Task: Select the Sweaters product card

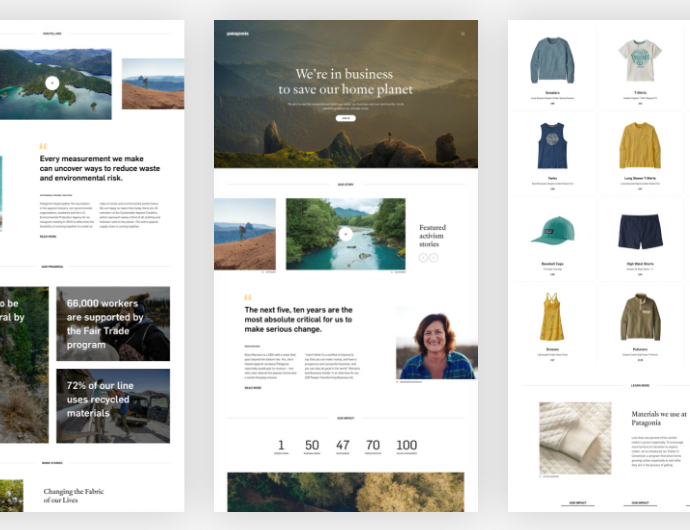Action: click(x=552, y=68)
